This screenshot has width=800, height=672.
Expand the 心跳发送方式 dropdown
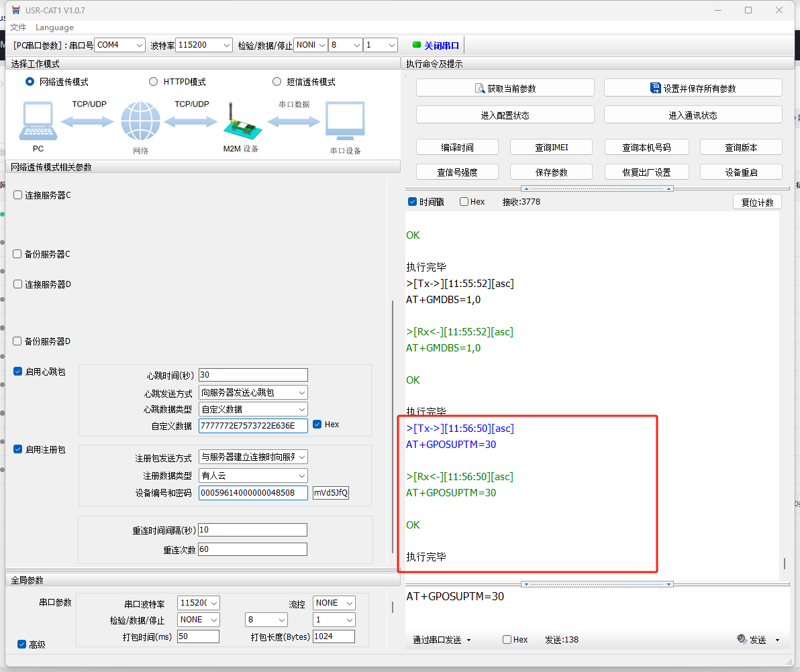pyautogui.click(x=253, y=392)
